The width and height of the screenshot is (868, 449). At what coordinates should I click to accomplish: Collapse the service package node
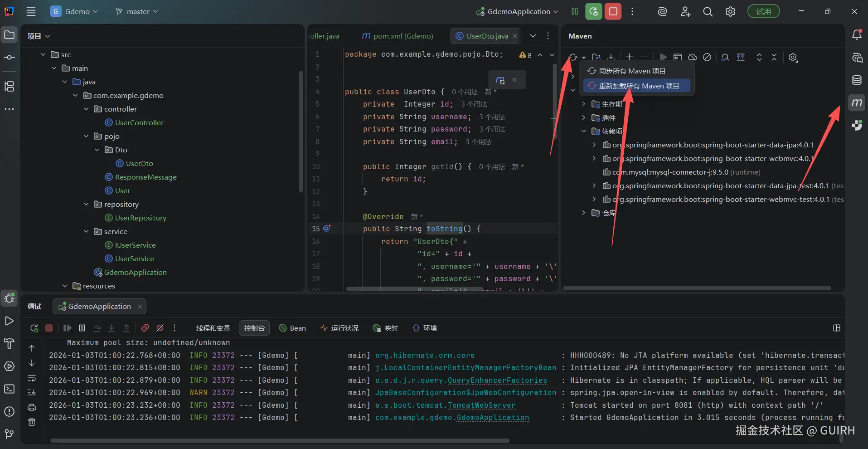point(86,231)
